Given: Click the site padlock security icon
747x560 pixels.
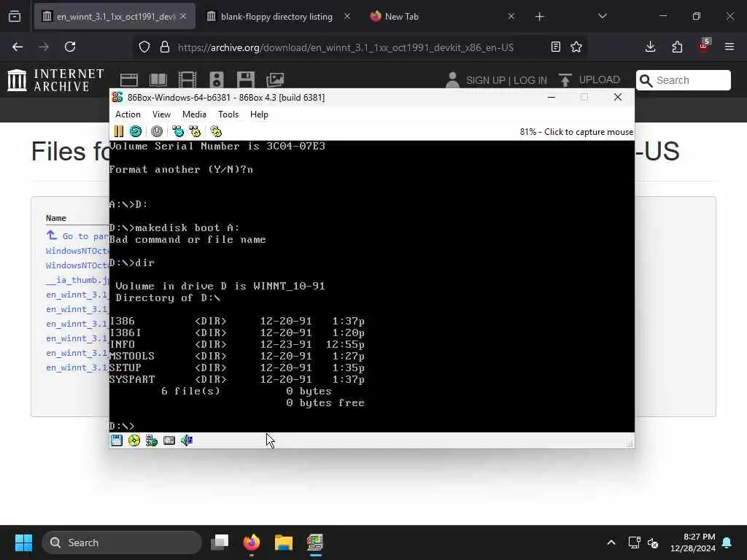Looking at the screenshot, I should (165, 47).
